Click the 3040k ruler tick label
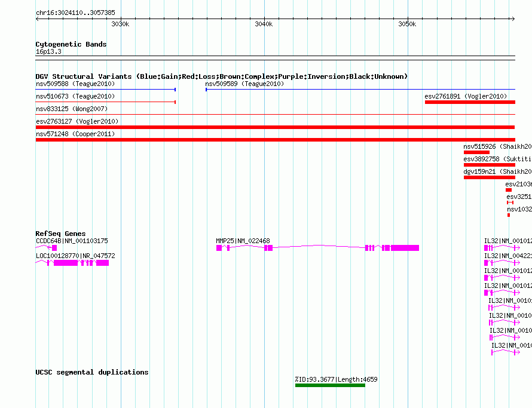This screenshot has width=532, height=408. (264, 24)
